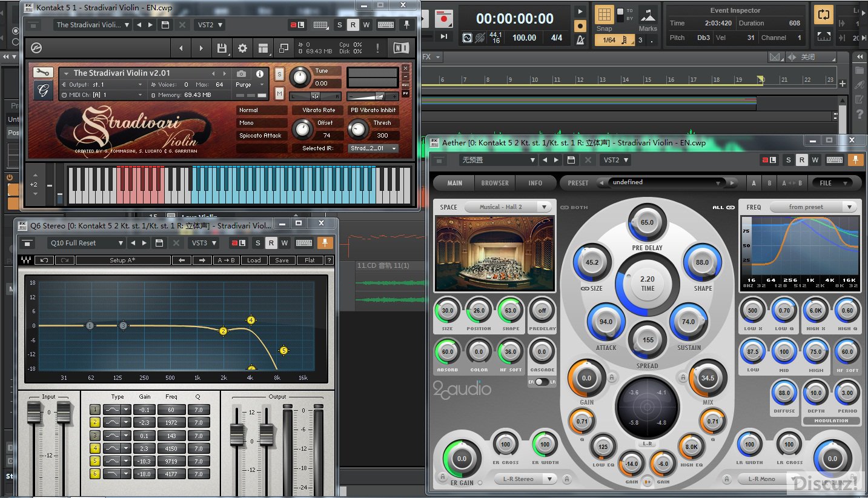Click Kontakt save disk icon beside gear

[222, 48]
